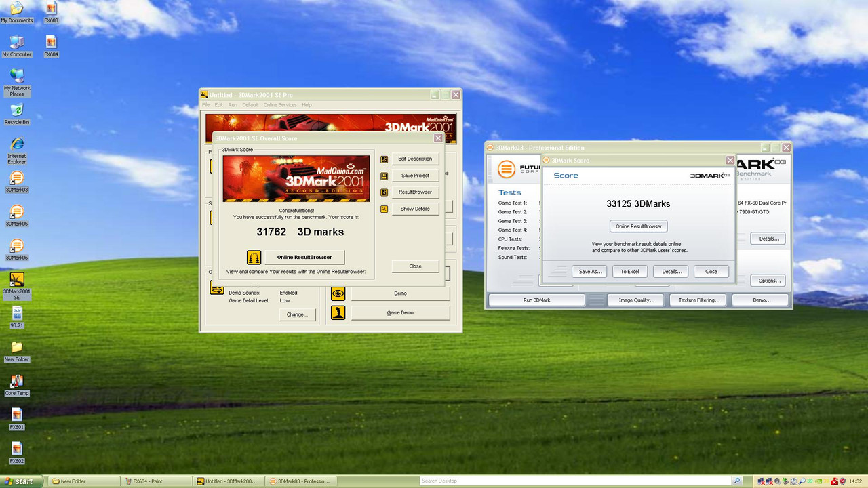Click Change... button in 3DMark2001 window

tap(297, 314)
